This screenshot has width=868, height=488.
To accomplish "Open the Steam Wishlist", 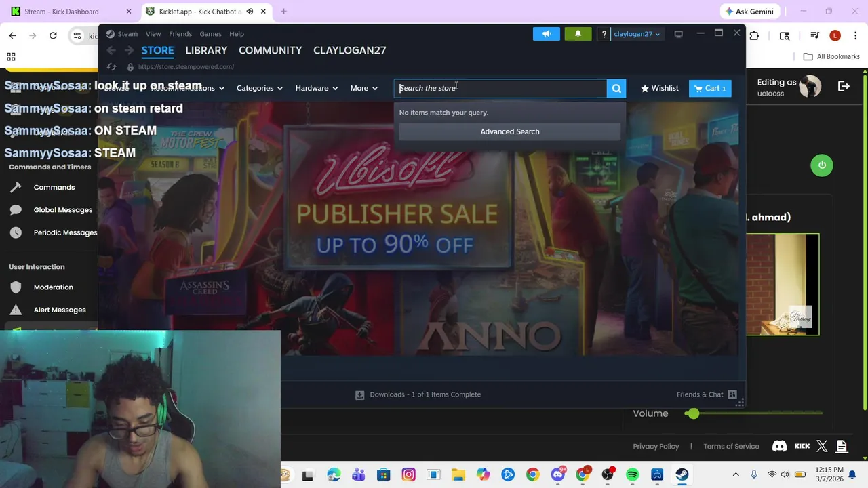I will pos(659,88).
